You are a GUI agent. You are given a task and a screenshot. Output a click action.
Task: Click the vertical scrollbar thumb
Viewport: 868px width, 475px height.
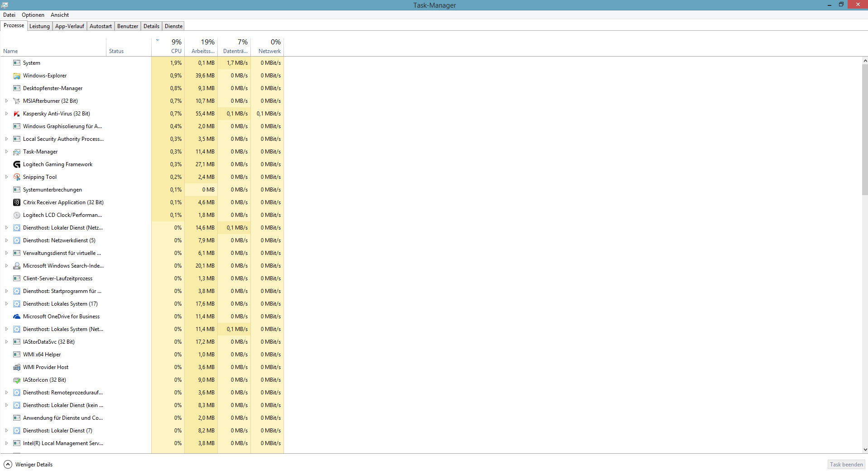(x=865, y=130)
